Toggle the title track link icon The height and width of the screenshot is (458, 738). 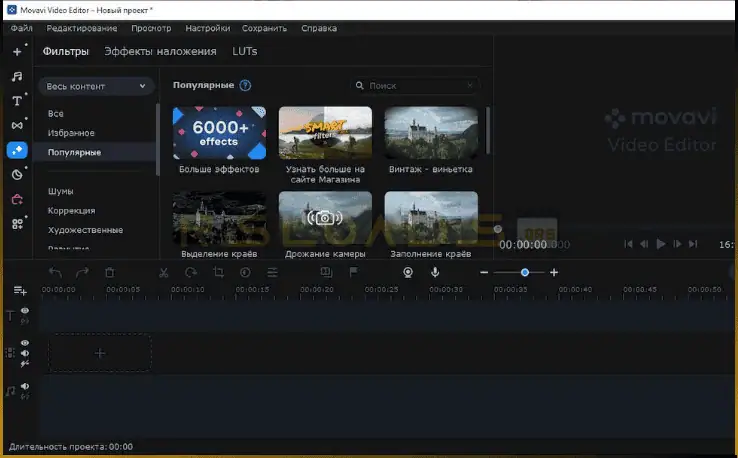point(25,321)
